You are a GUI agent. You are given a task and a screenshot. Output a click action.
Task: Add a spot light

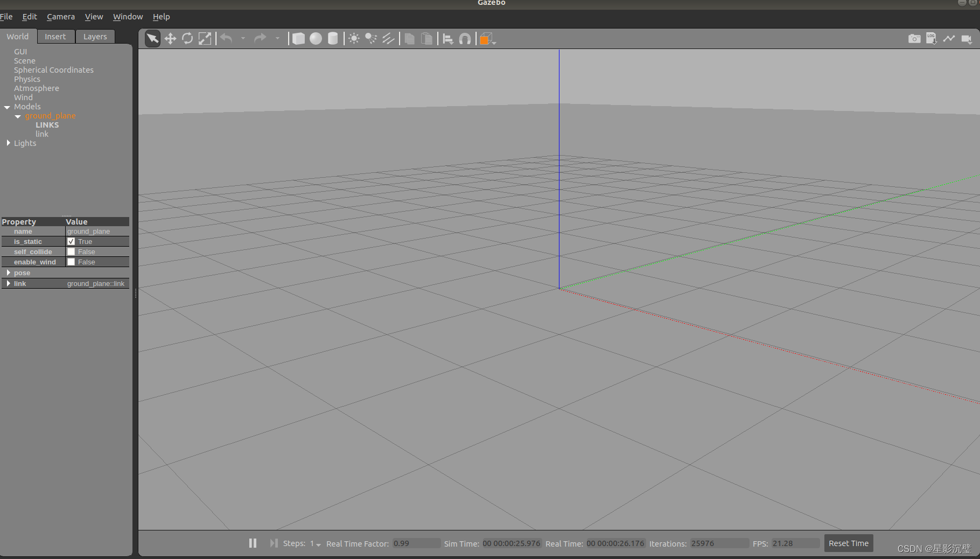[371, 39]
